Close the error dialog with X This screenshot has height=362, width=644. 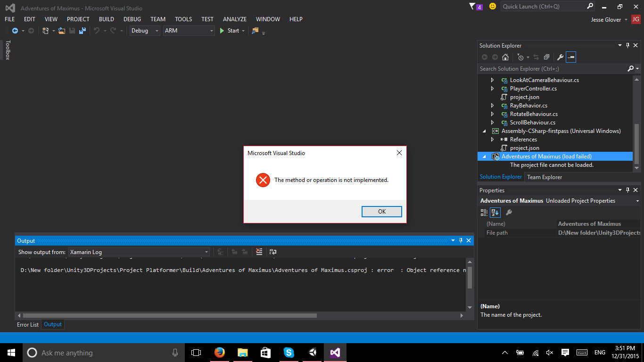pyautogui.click(x=399, y=153)
